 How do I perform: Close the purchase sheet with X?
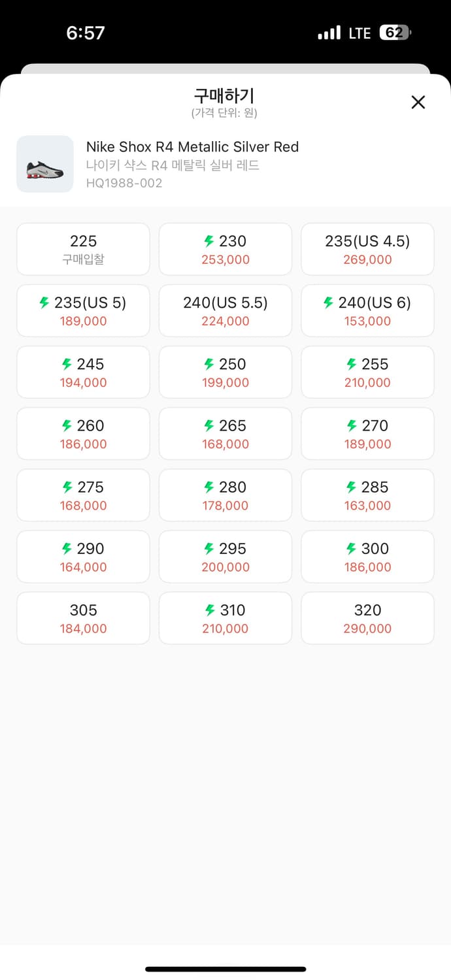(418, 102)
